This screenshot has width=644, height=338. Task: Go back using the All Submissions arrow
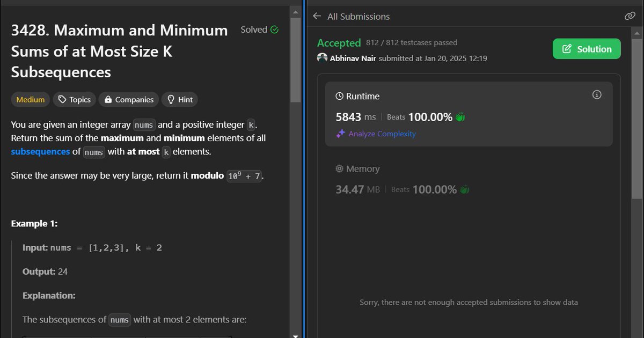pyautogui.click(x=317, y=16)
